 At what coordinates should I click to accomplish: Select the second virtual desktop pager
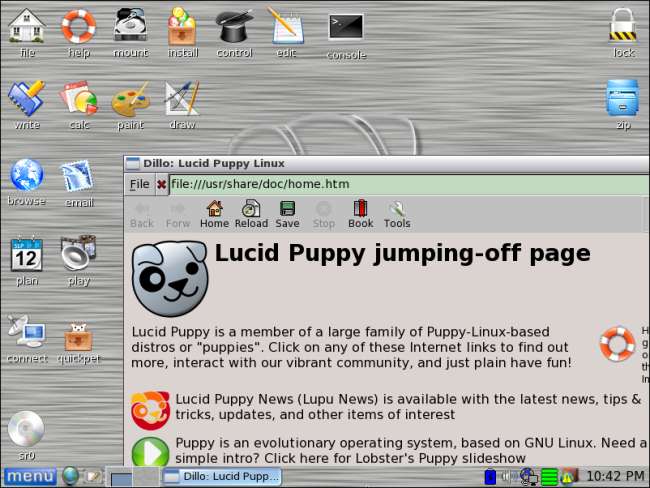click(x=146, y=477)
